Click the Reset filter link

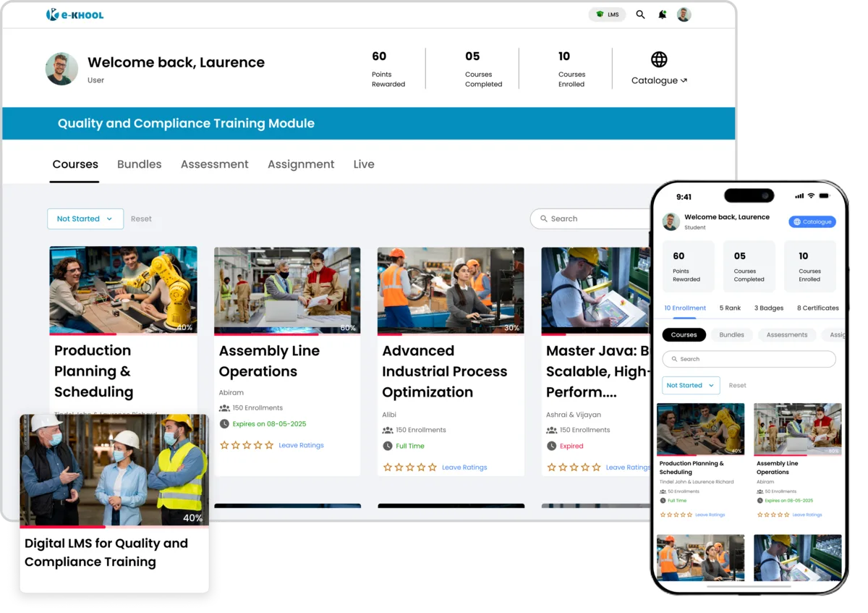coord(141,218)
